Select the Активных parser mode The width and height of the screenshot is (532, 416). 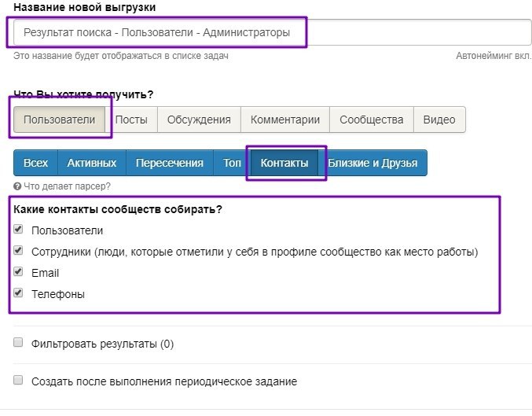point(91,163)
